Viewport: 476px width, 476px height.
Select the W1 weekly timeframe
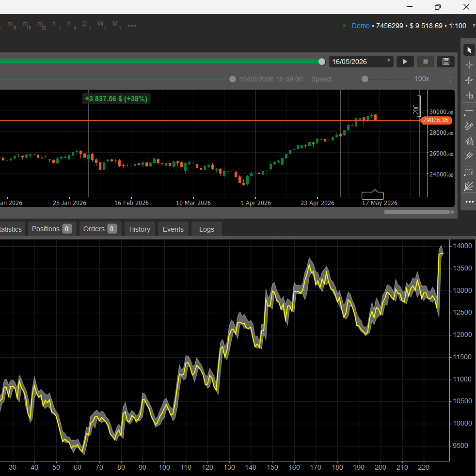pyautogui.click(x=101, y=25)
